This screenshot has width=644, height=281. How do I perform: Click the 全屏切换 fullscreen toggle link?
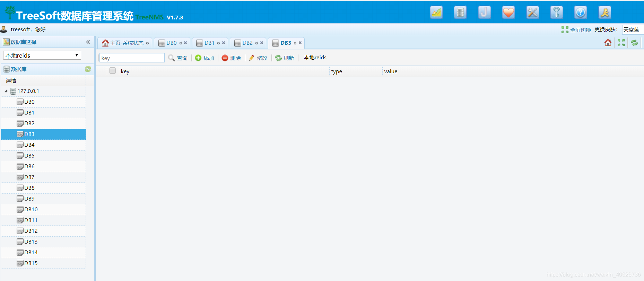(x=576, y=30)
